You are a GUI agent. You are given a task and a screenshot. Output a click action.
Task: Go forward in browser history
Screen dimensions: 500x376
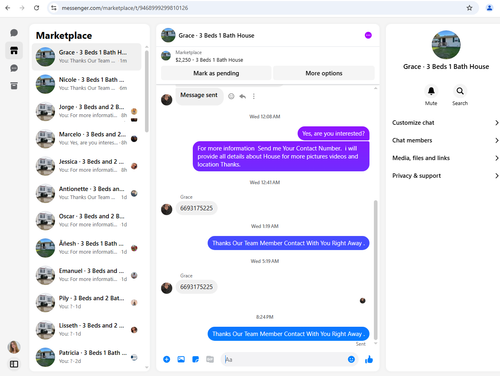coord(22,8)
